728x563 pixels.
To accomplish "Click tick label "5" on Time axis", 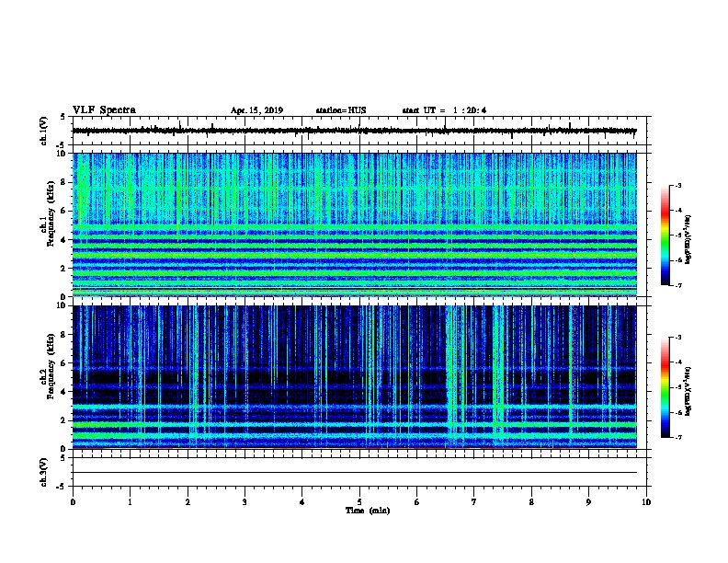I will tap(359, 501).
